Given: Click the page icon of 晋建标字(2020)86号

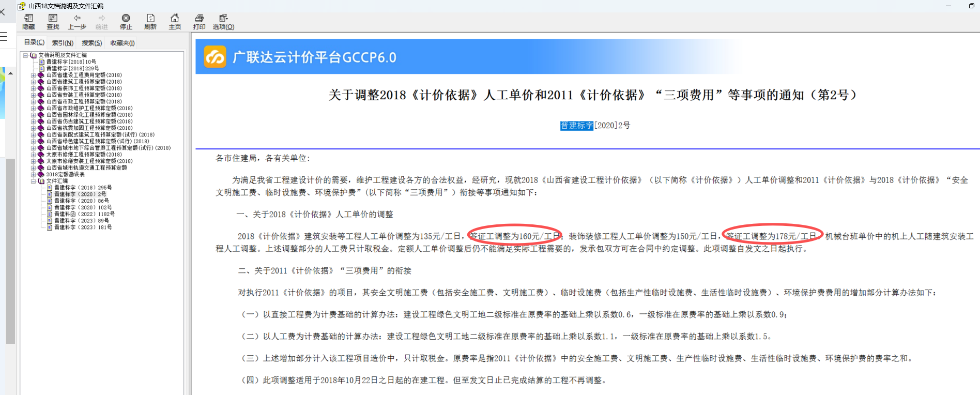Looking at the screenshot, I should click(50, 201).
